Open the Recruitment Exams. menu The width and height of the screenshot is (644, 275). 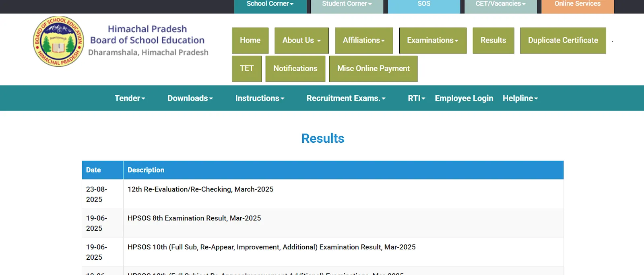click(346, 98)
